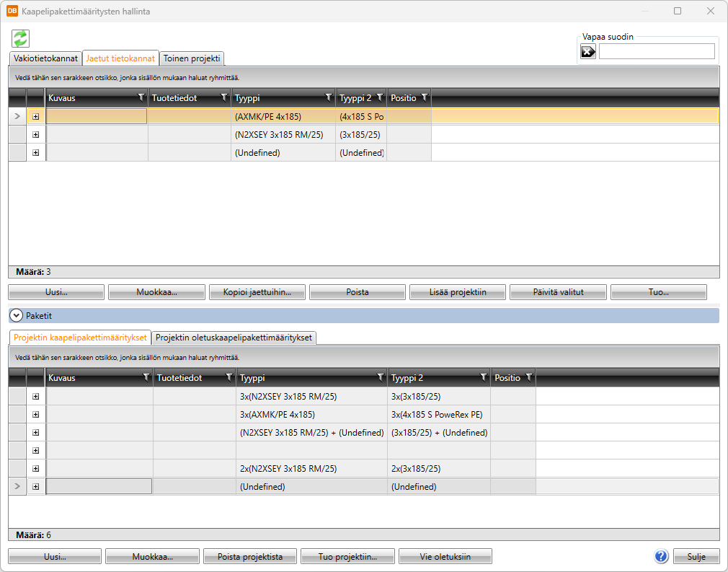
Task: Click the Lisää projektiin button
Action: (x=458, y=292)
